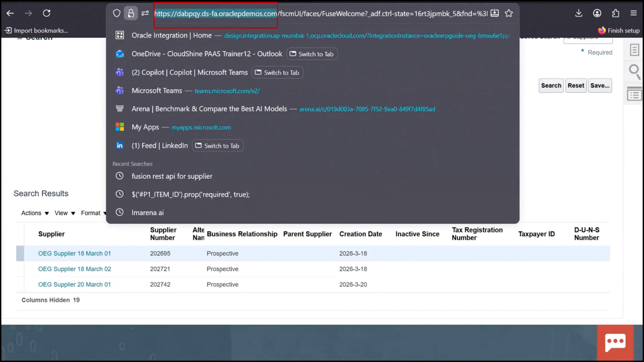Click the Taxpayer ID column header

click(x=536, y=234)
